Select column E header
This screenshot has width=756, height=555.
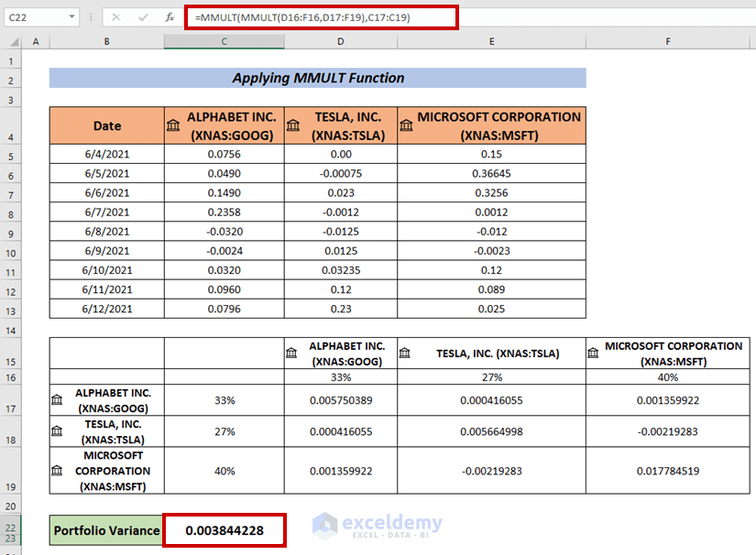(491, 42)
